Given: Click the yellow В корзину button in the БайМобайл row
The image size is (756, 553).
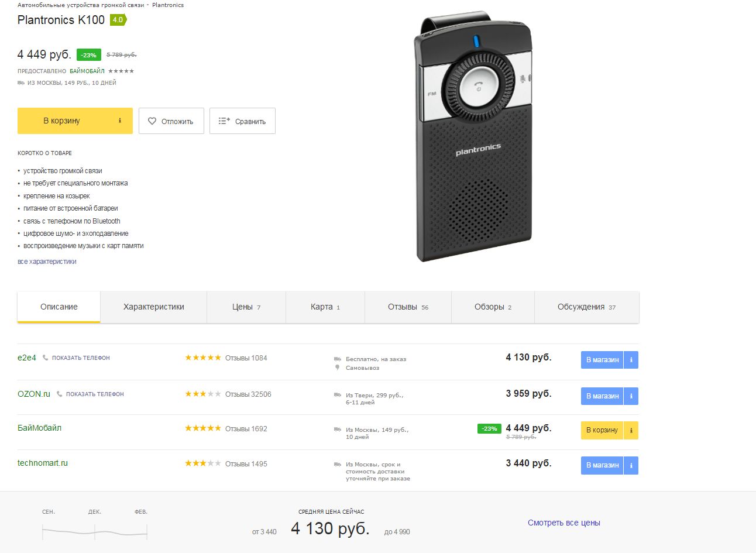Looking at the screenshot, I should click(x=602, y=430).
